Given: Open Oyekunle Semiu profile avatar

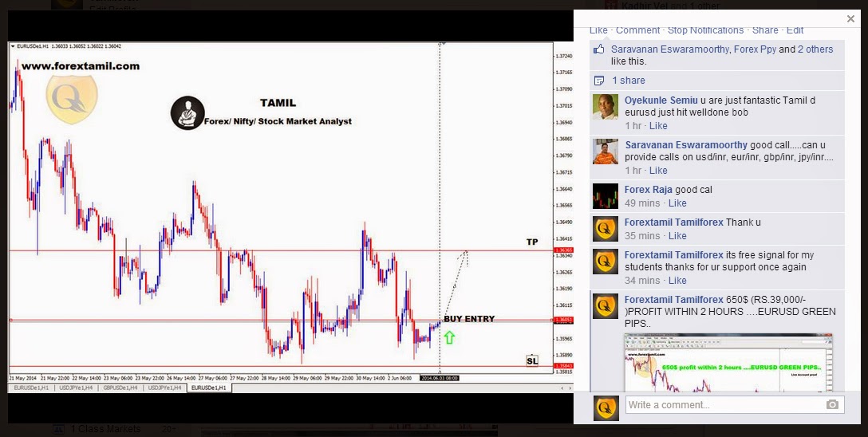Looking at the screenshot, I should pyautogui.click(x=606, y=107).
